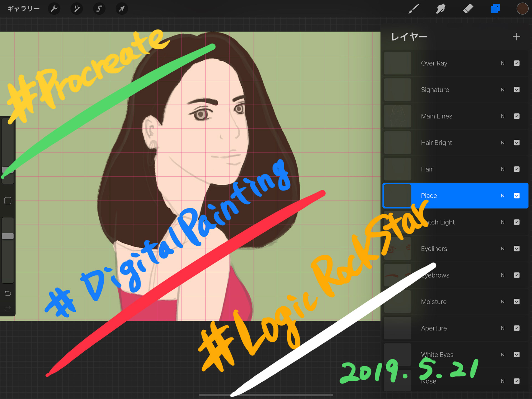The height and width of the screenshot is (399, 532).
Task: Close the Layers panel via the Layers icon
Action: pyautogui.click(x=495, y=9)
